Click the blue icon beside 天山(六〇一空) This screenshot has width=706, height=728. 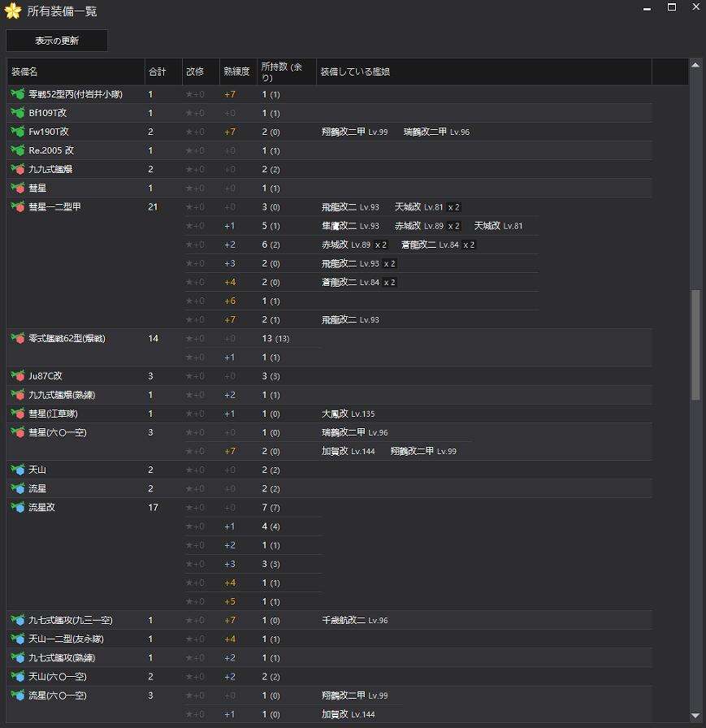[18, 677]
